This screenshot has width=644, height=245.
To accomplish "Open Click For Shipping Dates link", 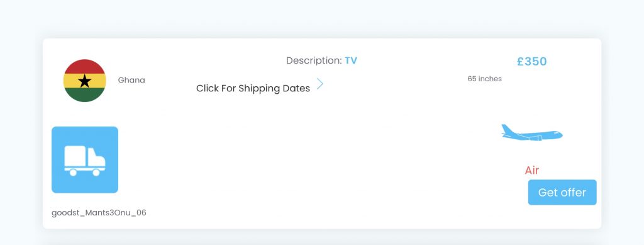I will (x=253, y=88).
